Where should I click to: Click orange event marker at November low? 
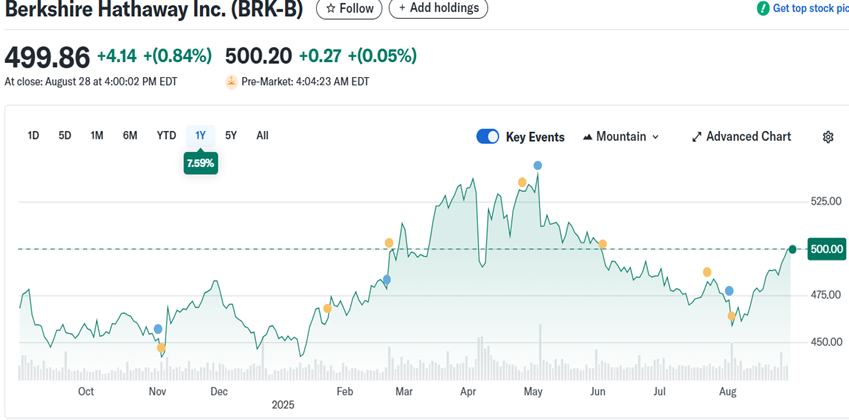(161, 348)
